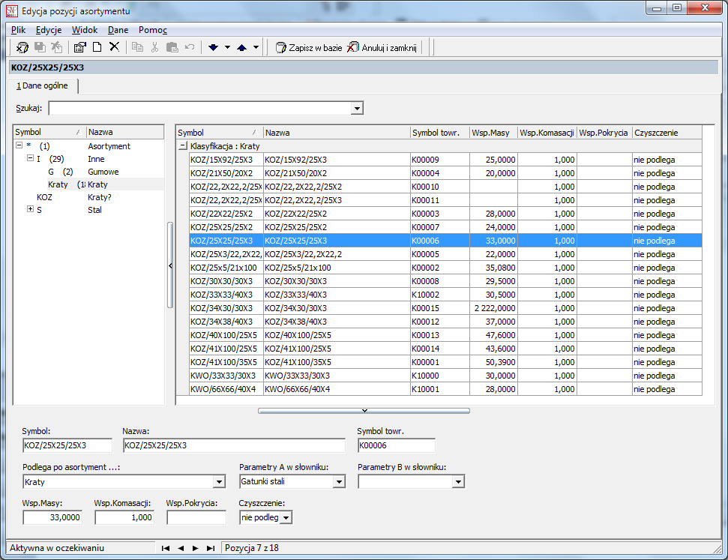Click the blue down arrow toolbar icon
728x560 pixels.
pyautogui.click(x=213, y=47)
